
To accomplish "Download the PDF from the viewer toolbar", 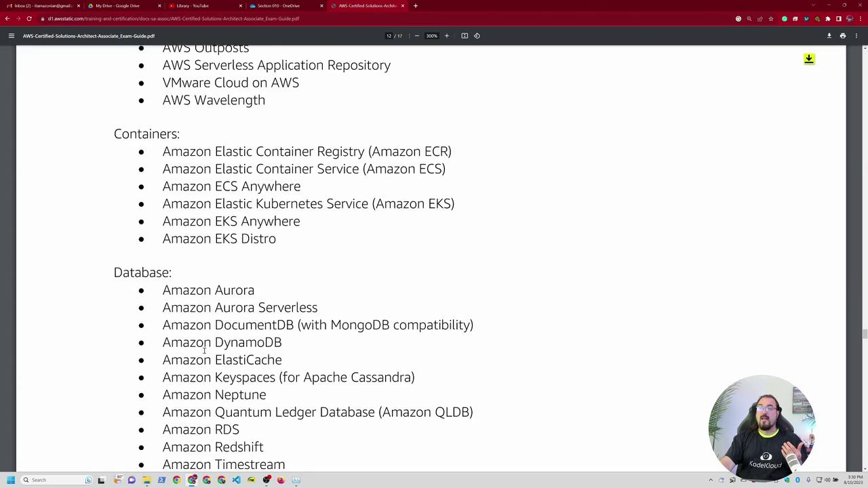I will [x=829, y=36].
